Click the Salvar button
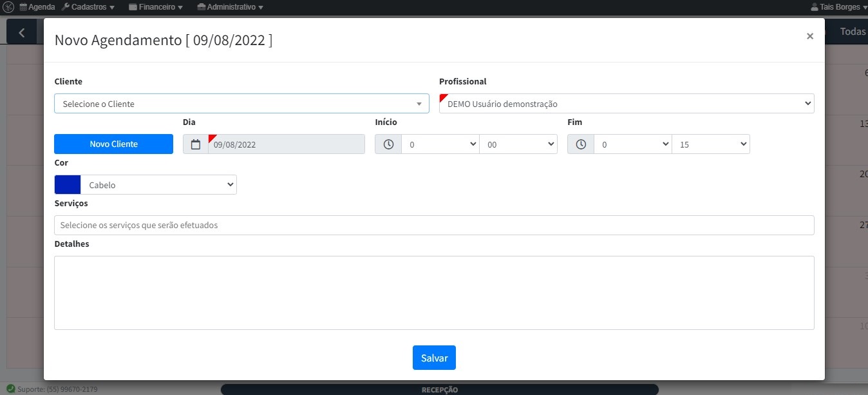Viewport: 868px width, 395px height. point(434,358)
